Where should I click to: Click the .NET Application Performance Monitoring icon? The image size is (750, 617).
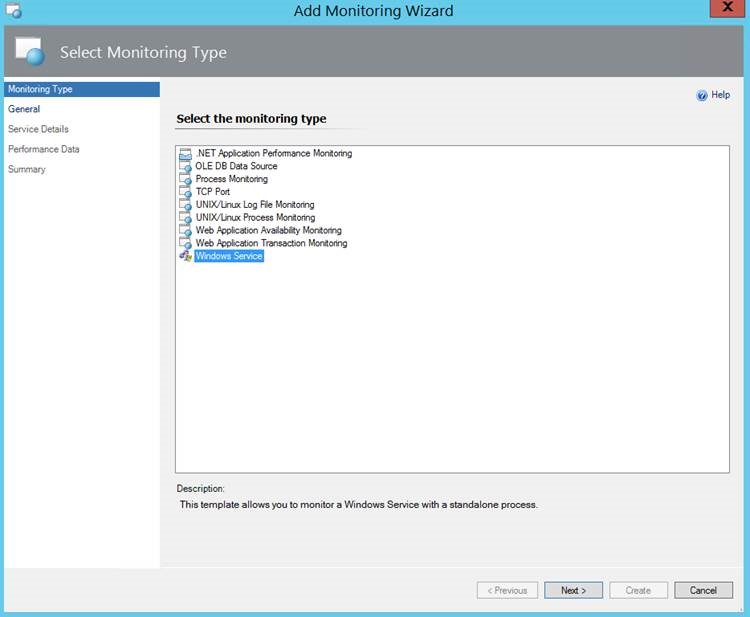pos(185,154)
